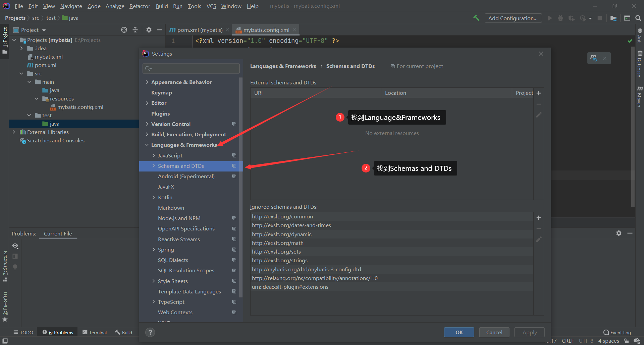Screen dimensions: 644x345
Task: Open Search Everywhere magnifier icon
Action: [638, 18]
